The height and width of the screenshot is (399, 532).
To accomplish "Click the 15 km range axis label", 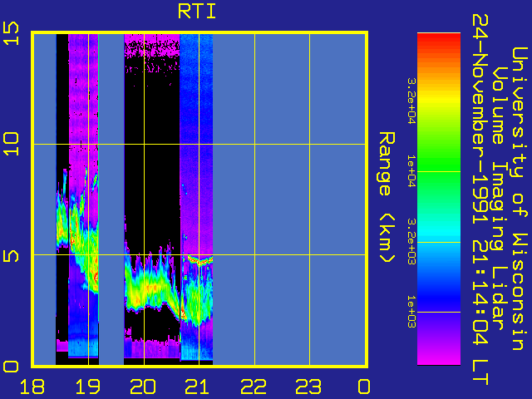I will tap(11, 33).
